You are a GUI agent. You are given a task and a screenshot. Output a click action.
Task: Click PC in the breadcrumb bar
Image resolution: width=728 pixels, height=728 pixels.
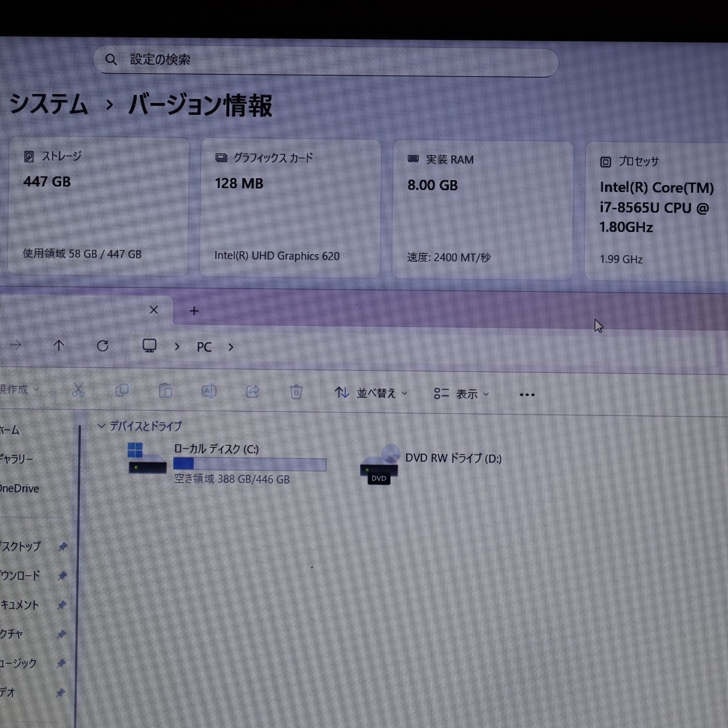pos(204,347)
